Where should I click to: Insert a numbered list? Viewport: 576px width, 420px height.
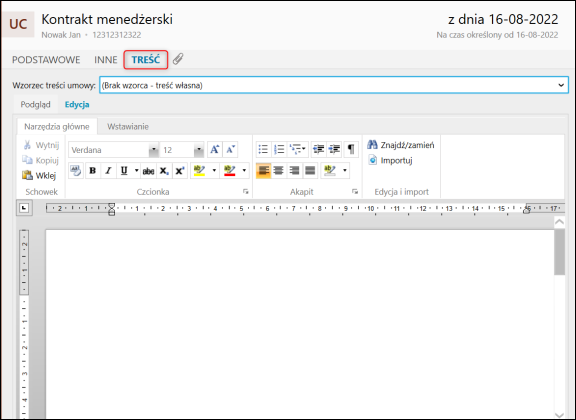(279, 149)
